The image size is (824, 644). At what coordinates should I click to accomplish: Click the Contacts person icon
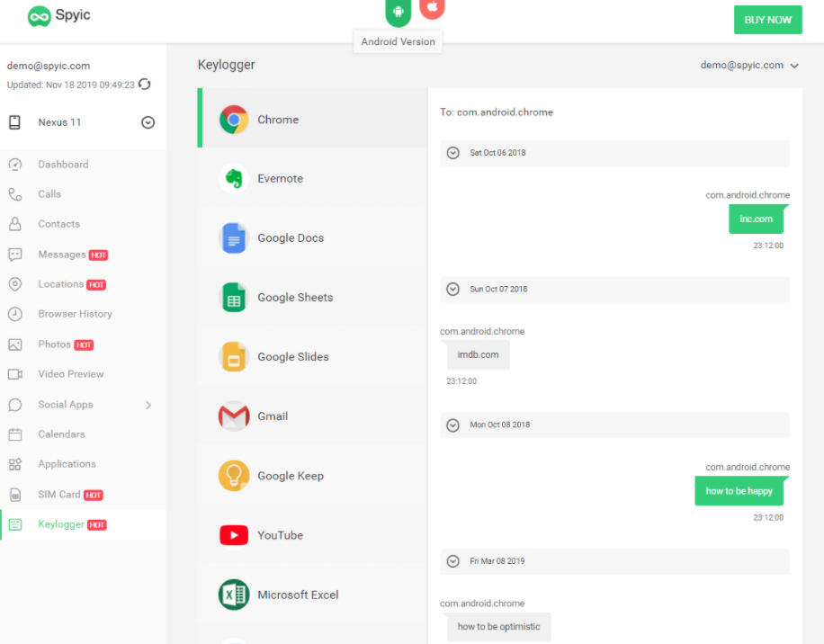pos(15,224)
